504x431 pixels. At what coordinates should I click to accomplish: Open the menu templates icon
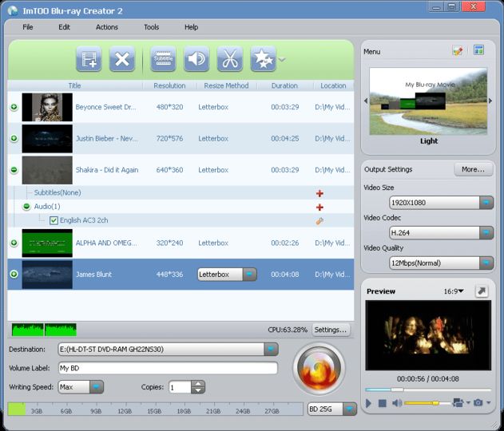pos(478,50)
